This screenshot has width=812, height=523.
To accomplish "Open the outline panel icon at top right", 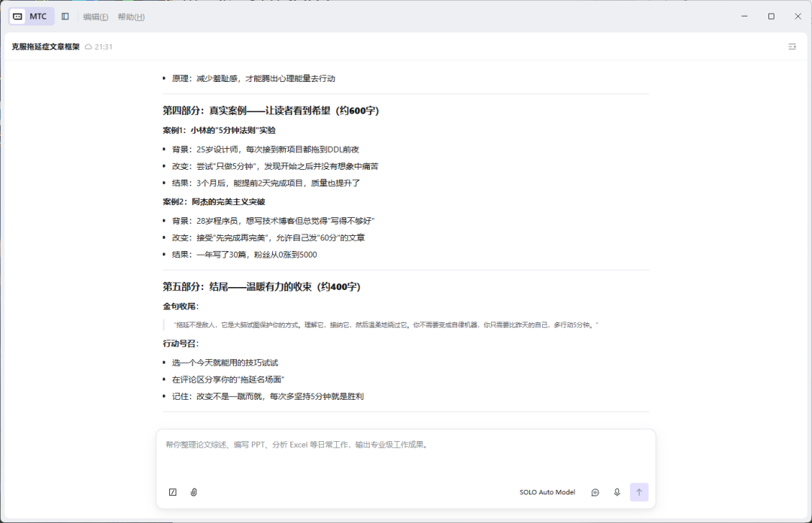I will pos(792,47).
